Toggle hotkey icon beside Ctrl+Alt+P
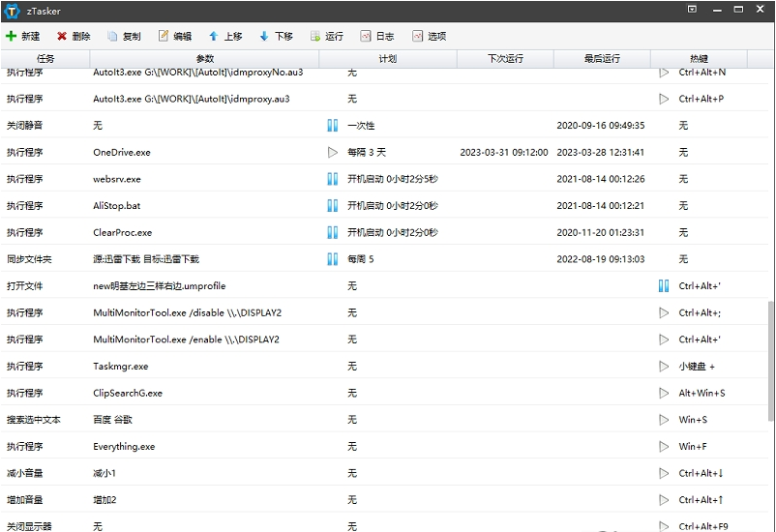Screen dimensions: 776x532 coord(664,99)
